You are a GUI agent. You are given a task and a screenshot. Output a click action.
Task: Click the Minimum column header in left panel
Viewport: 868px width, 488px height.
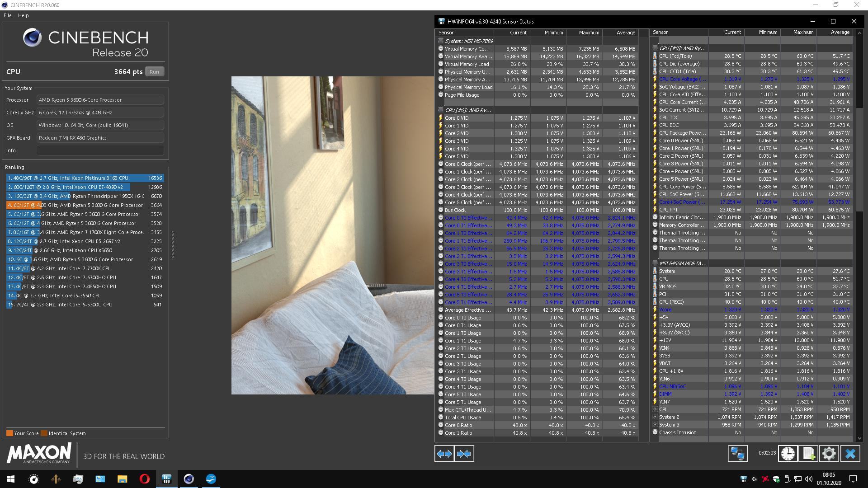(x=548, y=33)
